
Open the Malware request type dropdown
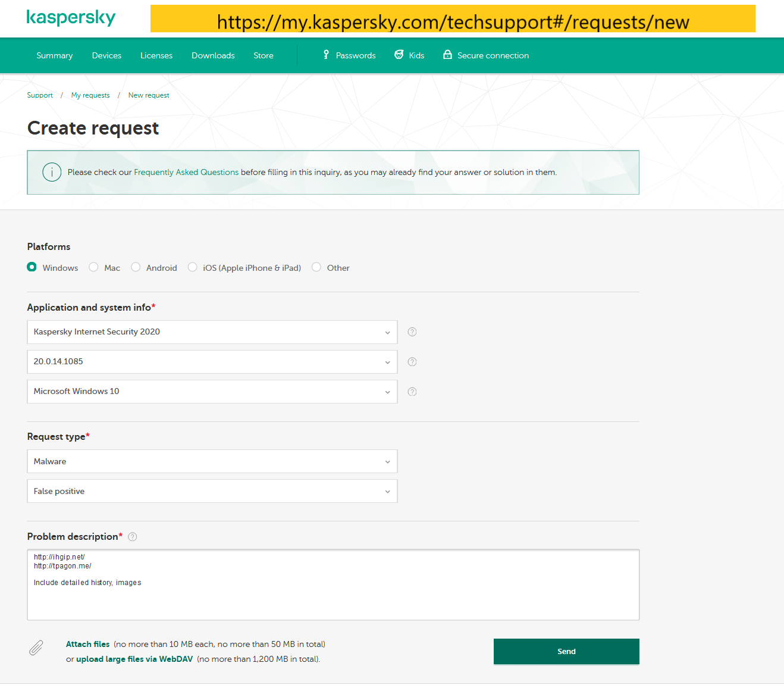[212, 461]
